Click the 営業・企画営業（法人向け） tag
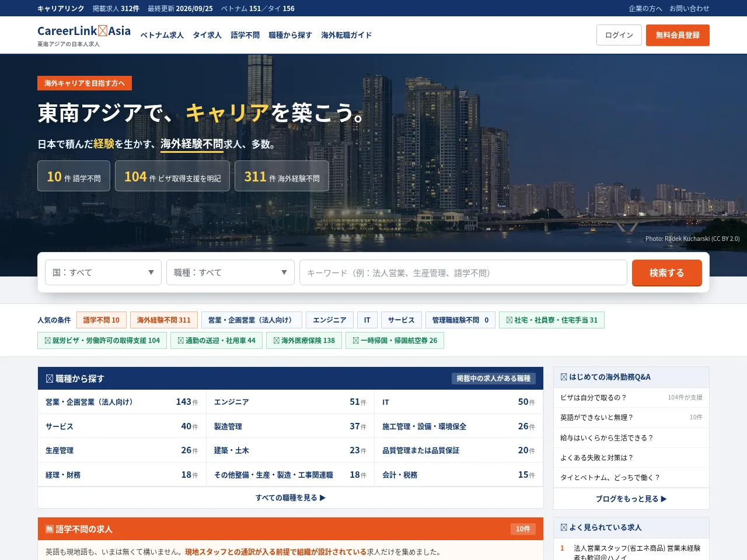The height and width of the screenshot is (560, 747). coord(252,320)
